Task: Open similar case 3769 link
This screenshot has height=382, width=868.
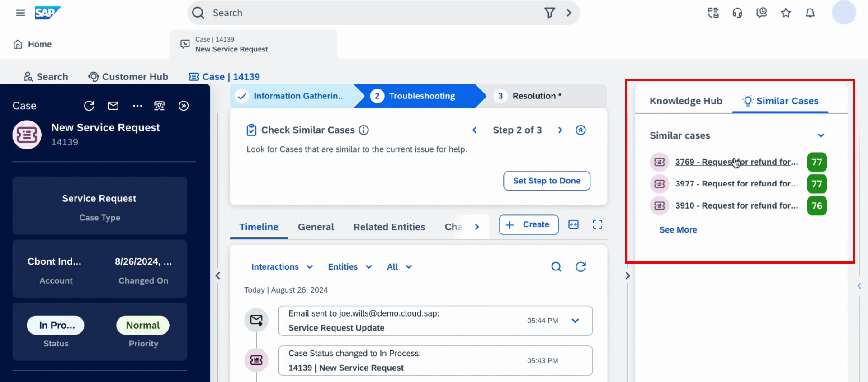Action: tap(736, 162)
